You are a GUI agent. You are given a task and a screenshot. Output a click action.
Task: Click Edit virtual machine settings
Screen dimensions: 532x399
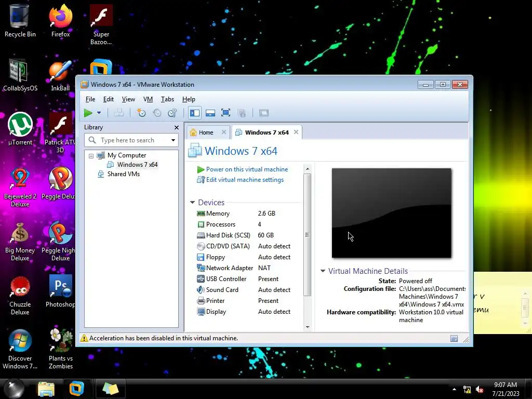[245, 180]
